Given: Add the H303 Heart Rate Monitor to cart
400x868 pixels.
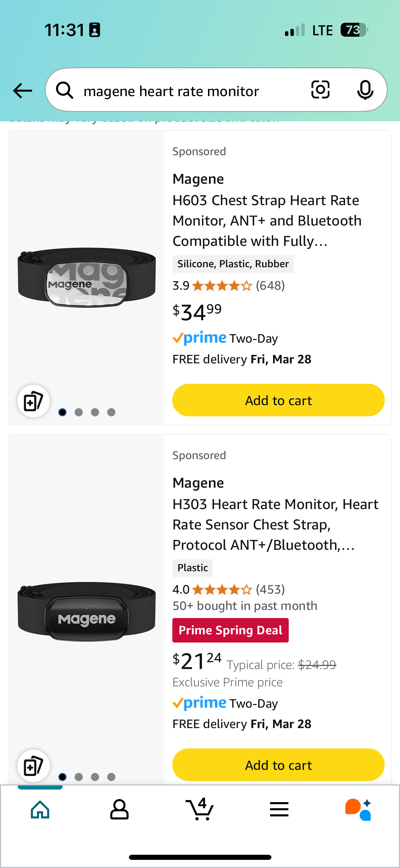Looking at the screenshot, I should 278,765.
